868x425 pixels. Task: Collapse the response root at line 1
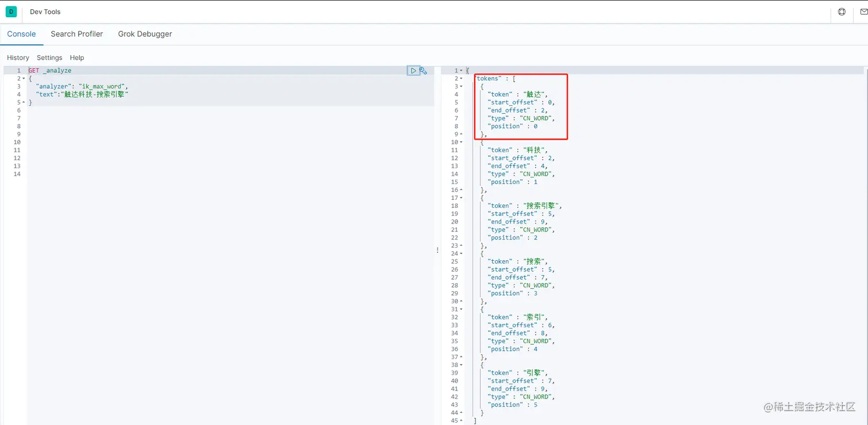point(461,71)
